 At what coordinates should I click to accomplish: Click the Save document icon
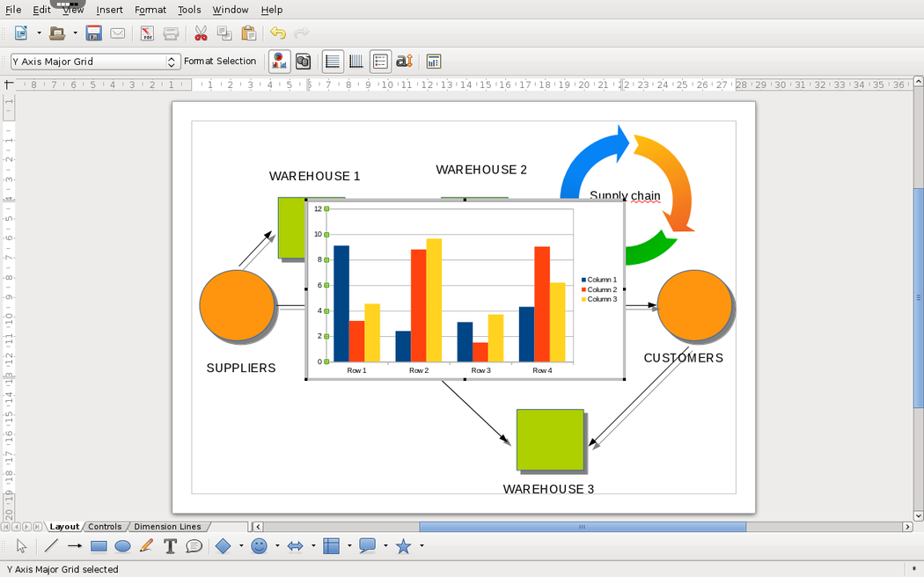click(x=93, y=33)
